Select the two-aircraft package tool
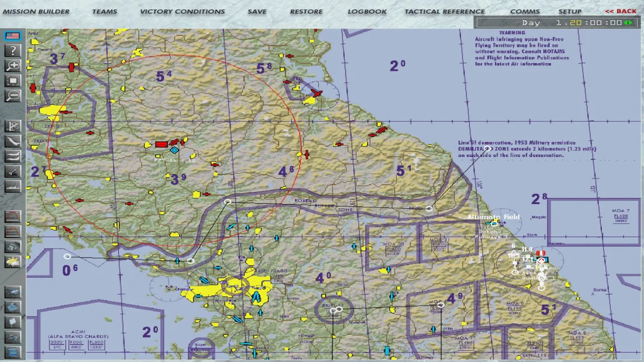This screenshot has width=644, height=362. [13, 156]
